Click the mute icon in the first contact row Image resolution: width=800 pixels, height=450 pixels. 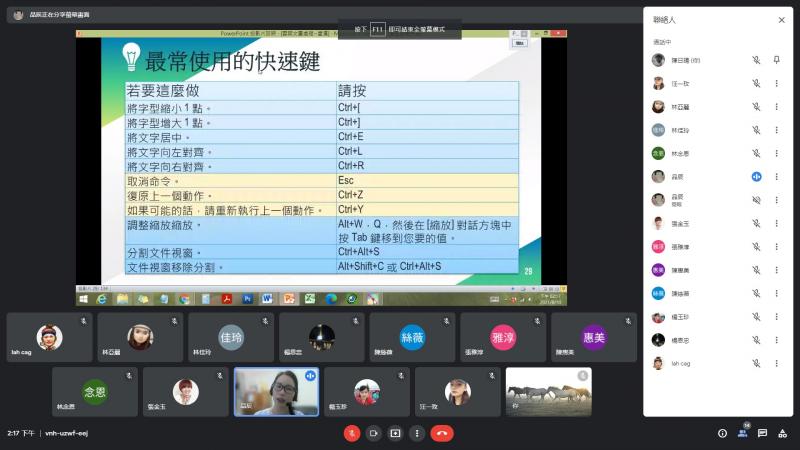[756, 60]
